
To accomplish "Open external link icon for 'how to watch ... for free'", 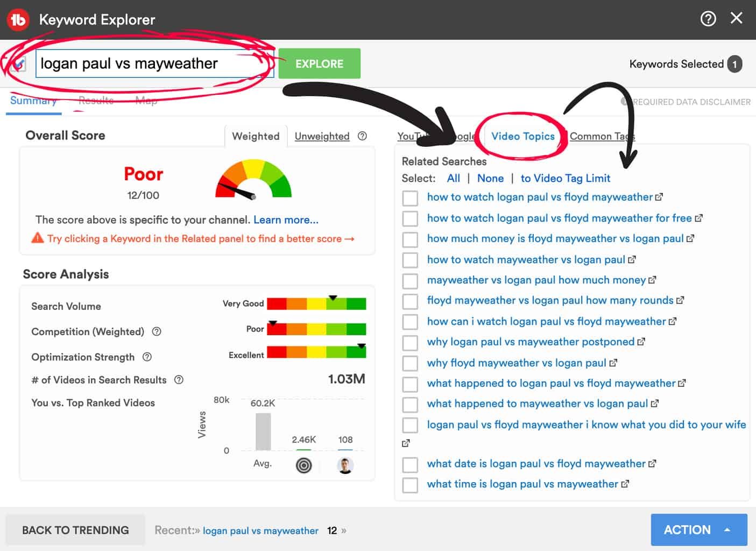I will pyautogui.click(x=698, y=218).
